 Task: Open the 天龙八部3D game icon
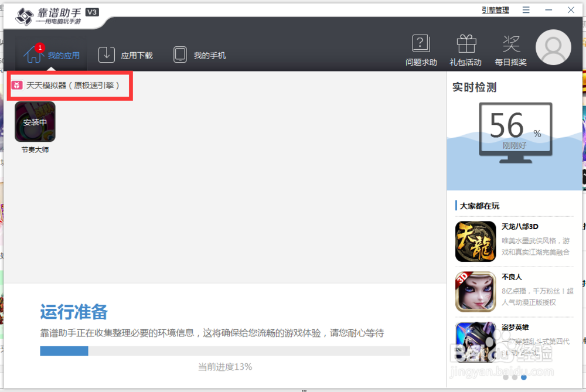[x=475, y=241]
